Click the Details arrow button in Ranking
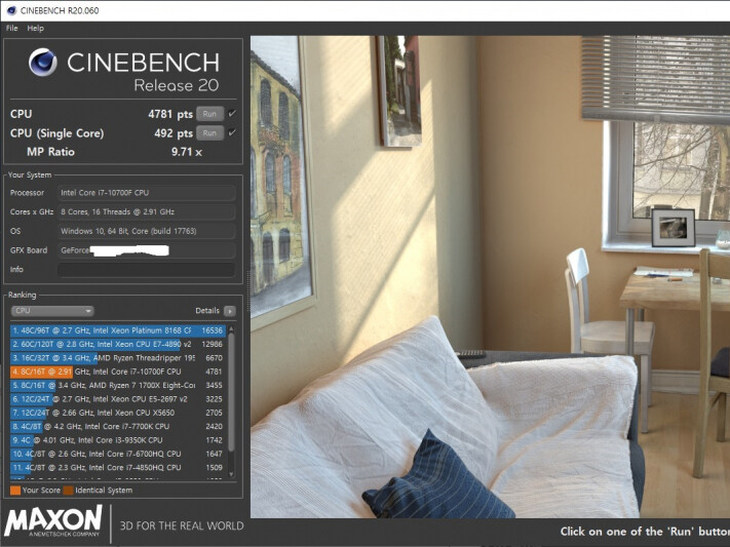The width and height of the screenshot is (730, 547). (230, 311)
